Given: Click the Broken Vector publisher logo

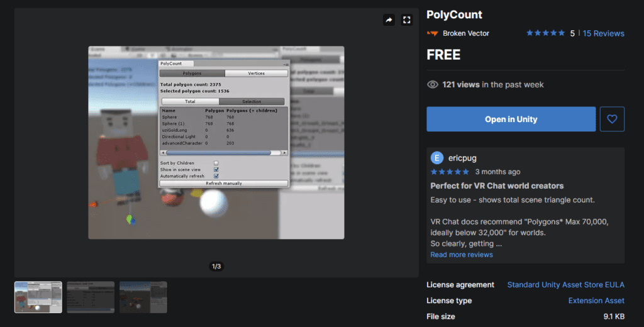Looking at the screenshot, I should tap(433, 33).
